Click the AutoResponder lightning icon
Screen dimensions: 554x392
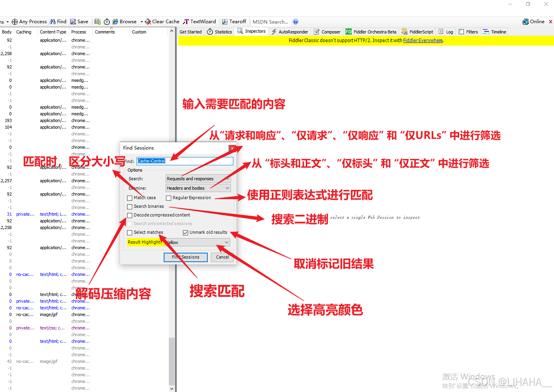[x=274, y=32]
